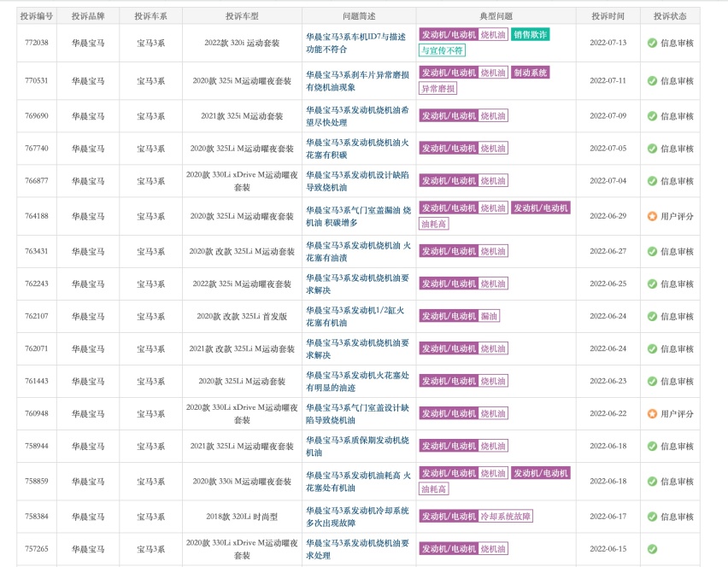This screenshot has height=567, width=728.
Task: Click the 投诉车型 column header
Action: pyautogui.click(x=242, y=16)
